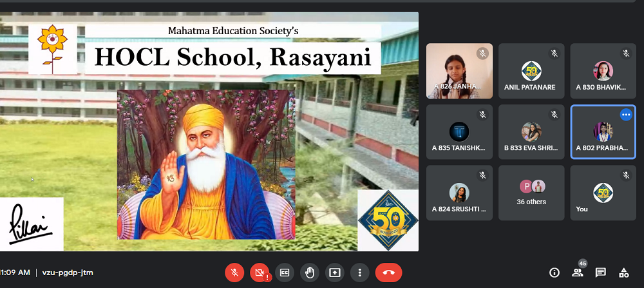Show everyone in the people panel

point(578,273)
